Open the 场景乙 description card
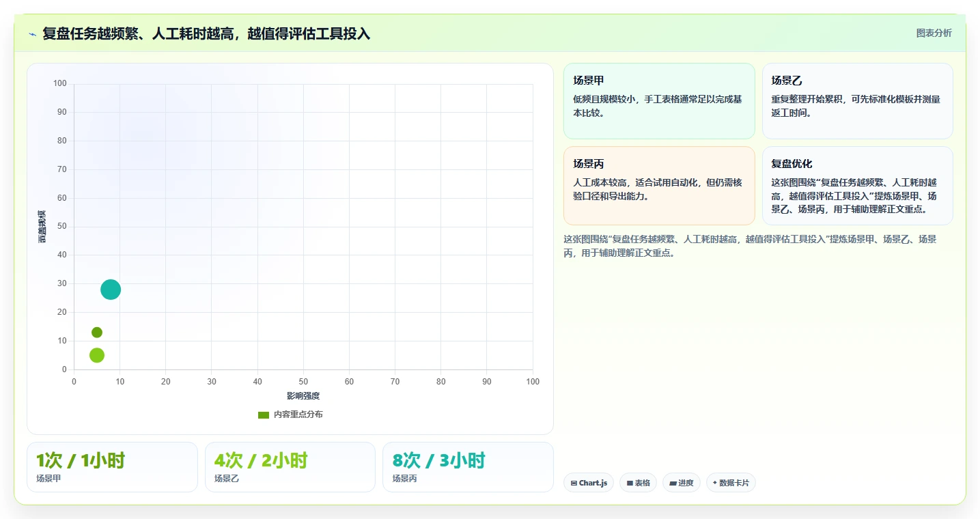980x519 pixels. coord(857,101)
